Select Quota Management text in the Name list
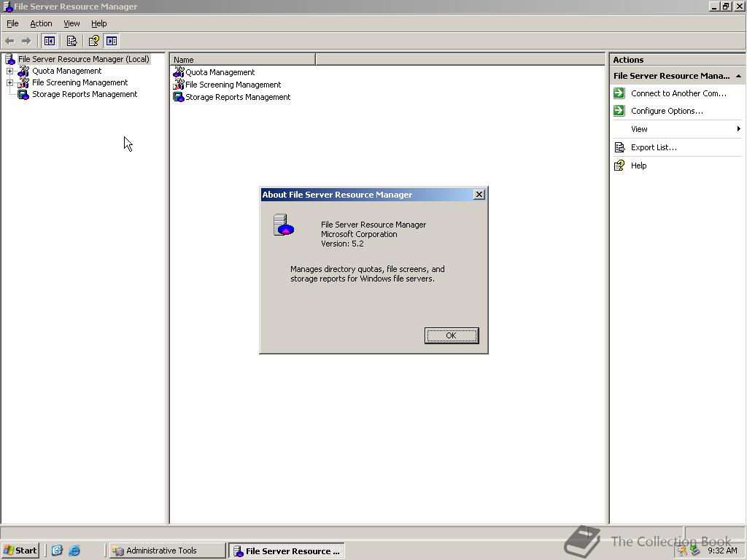Screen dimensions: 747x560 [220, 72]
